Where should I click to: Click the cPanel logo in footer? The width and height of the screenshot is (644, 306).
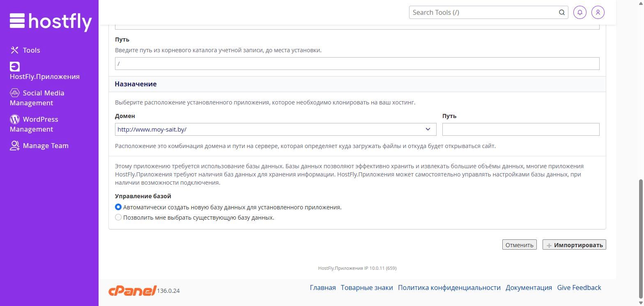[132, 290]
